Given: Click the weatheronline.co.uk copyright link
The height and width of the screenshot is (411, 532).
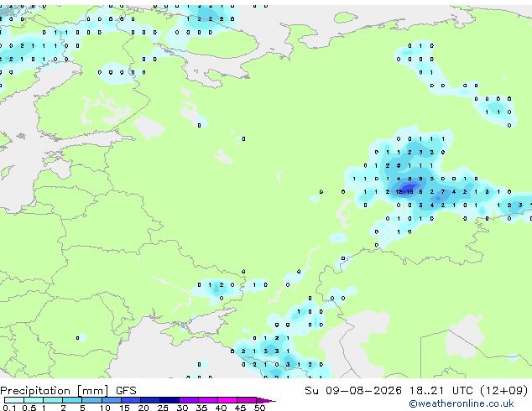Looking at the screenshot, I should tap(462, 403).
